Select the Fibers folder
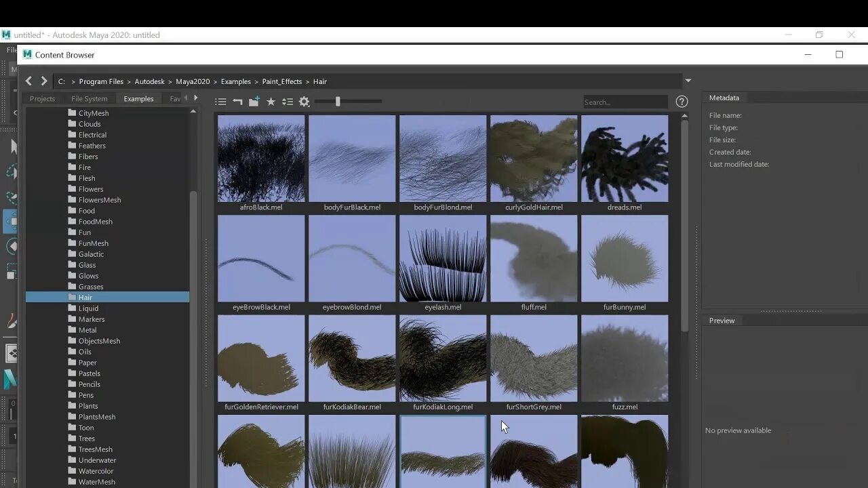Viewport: 868px width, 488px height. coord(88,157)
